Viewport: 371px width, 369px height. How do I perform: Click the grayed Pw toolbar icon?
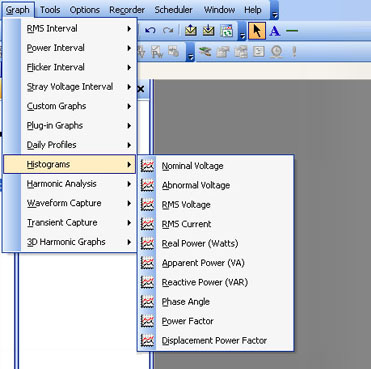[x=157, y=52]
